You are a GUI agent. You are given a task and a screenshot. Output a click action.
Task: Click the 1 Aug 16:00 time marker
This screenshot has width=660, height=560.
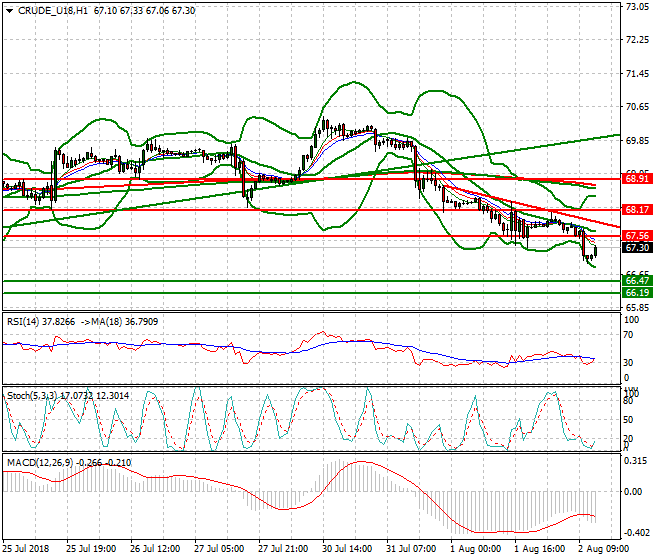tap(540, 549)
